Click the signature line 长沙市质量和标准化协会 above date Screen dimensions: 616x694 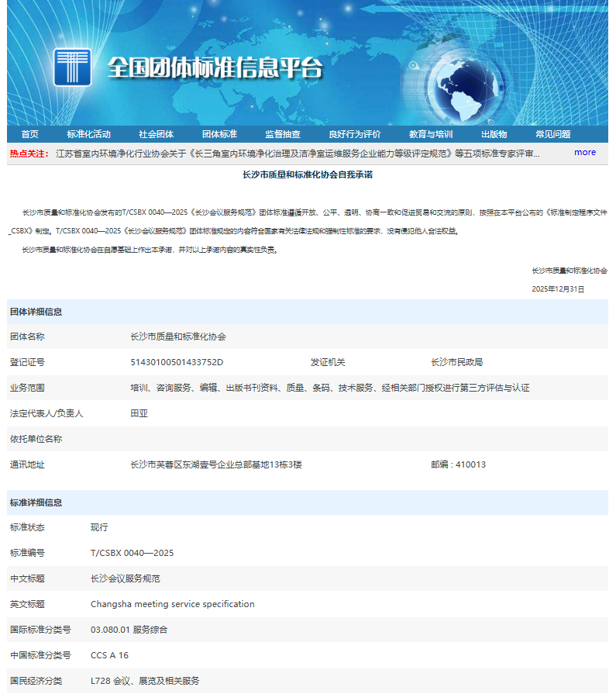[570, 271]
